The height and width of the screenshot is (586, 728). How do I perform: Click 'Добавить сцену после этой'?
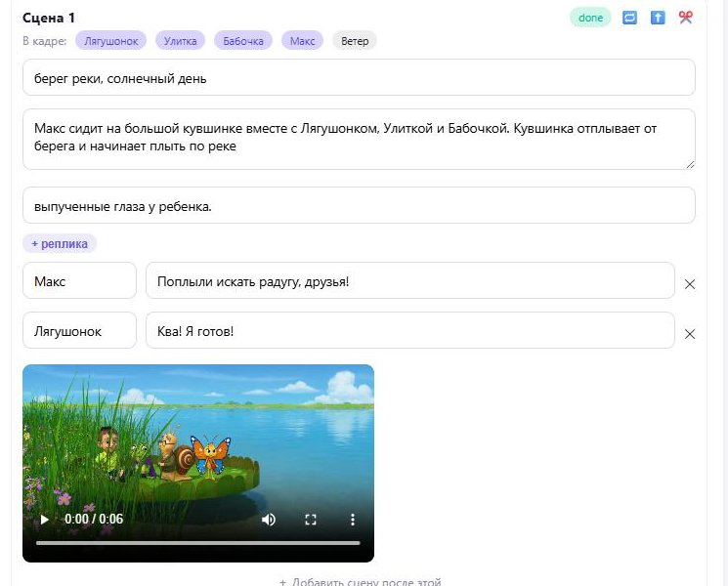(360, 582)
